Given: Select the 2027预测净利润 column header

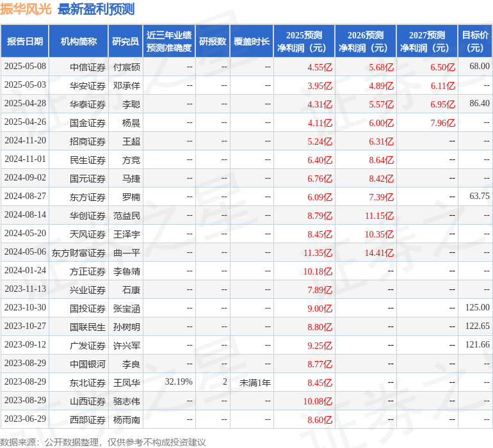Looking at the screenshot, I should pyautogui.click(x=427, y=41).
